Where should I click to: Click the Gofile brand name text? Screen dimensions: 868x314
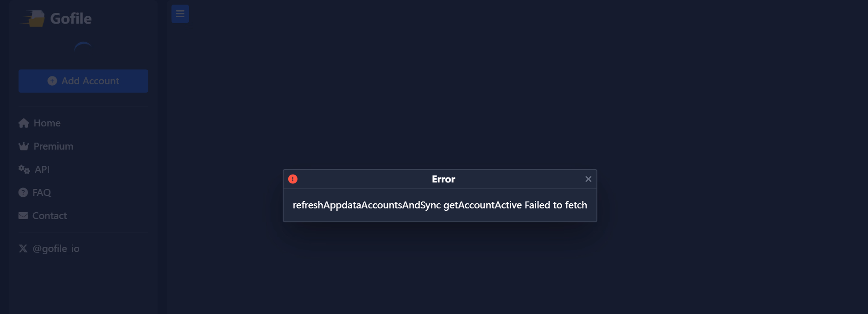(71, 19)
